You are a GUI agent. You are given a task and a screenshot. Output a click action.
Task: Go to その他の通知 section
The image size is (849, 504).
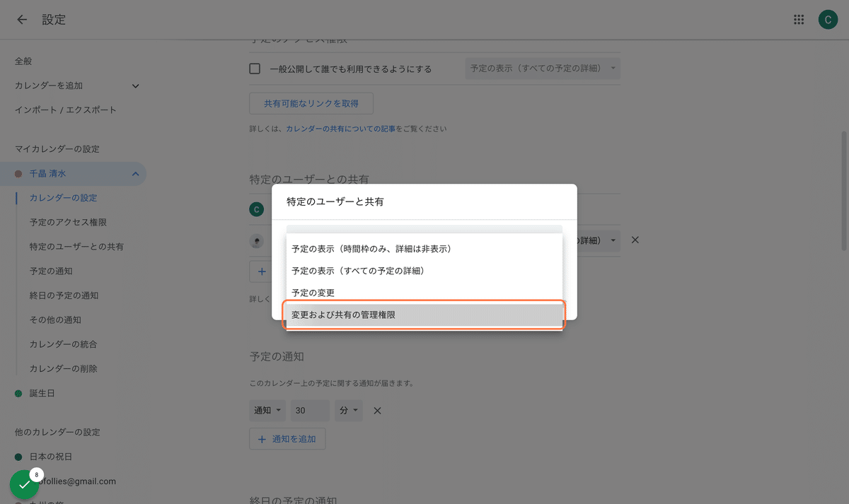55,320
